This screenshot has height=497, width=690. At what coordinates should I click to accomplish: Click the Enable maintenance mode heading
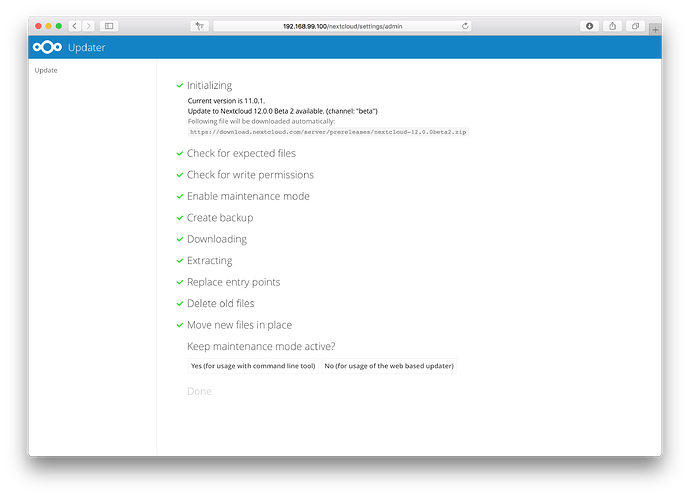248,196
